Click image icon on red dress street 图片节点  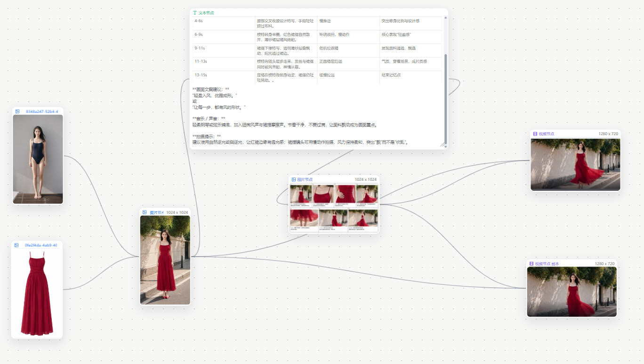click(145, 212)
